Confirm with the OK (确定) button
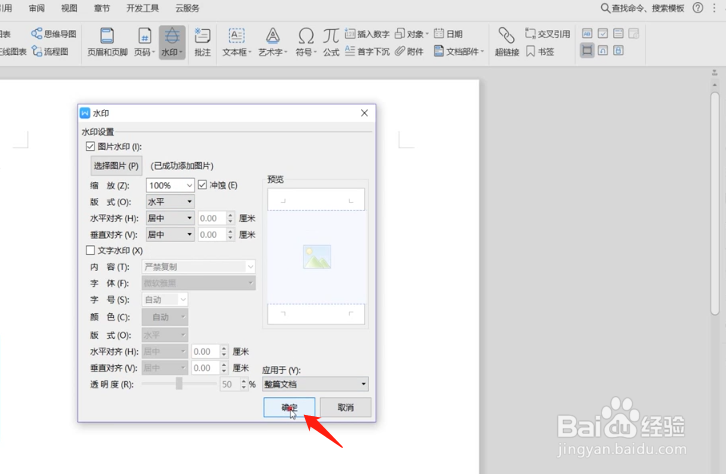 [x=289, y=407]
